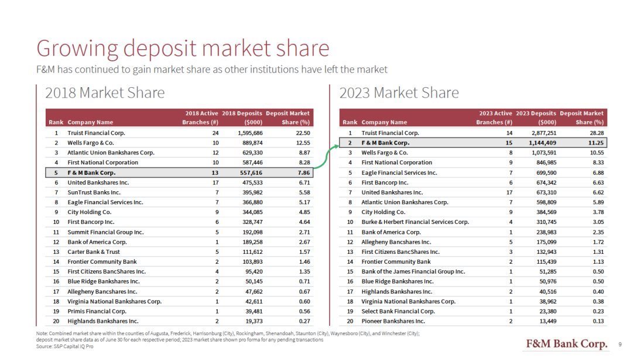The width and height of the screenshot is (644, 362).
Task: Click the 2018 Deposits column header
Action: click(x=242, y=118)
